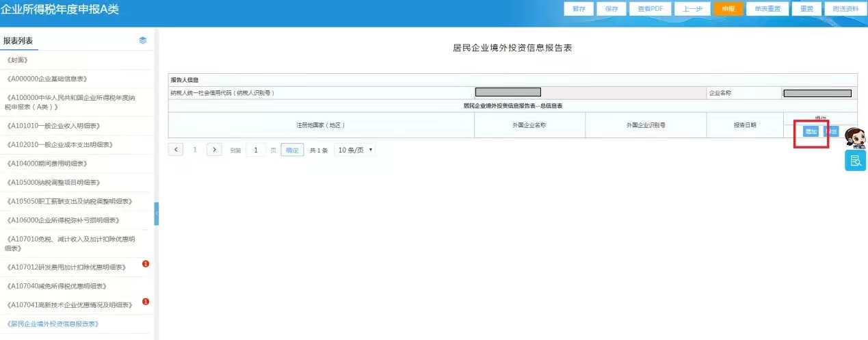Click the 单表重置 button
The image size is (868, 340).
(x=767, y=9)
